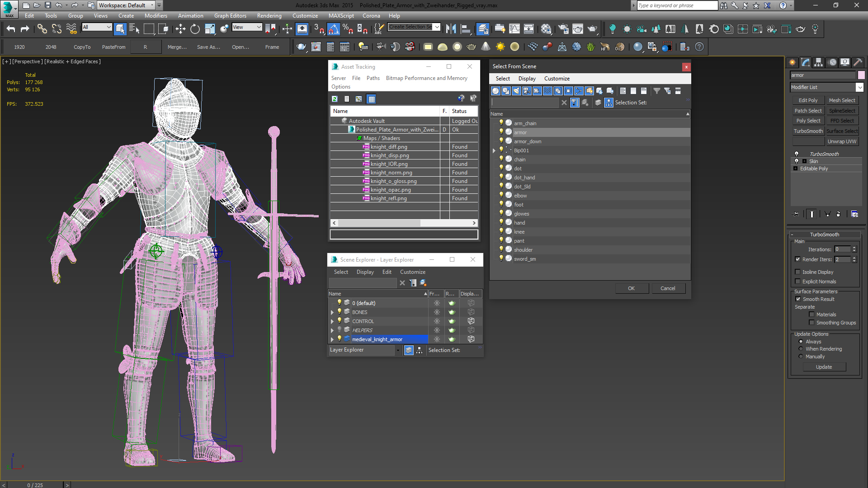Toggle the Smooth Result checkbox
This screenshot has width=868, height=488.
tap(798, 299)
